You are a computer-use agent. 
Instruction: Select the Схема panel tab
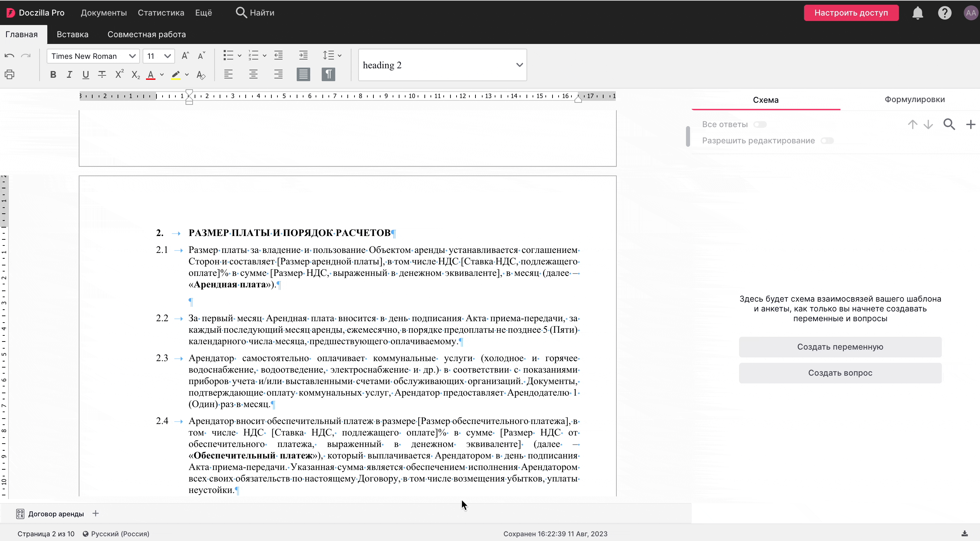(766, 100)
